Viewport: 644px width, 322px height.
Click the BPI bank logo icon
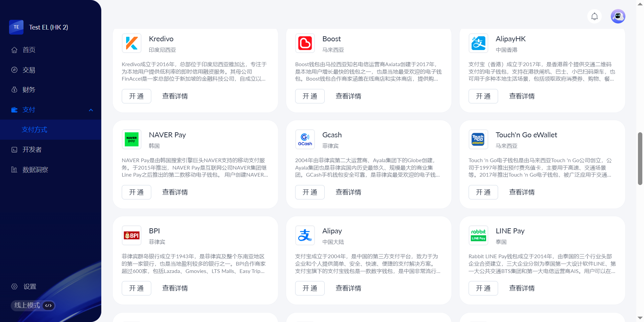click(x=131, y=235)
